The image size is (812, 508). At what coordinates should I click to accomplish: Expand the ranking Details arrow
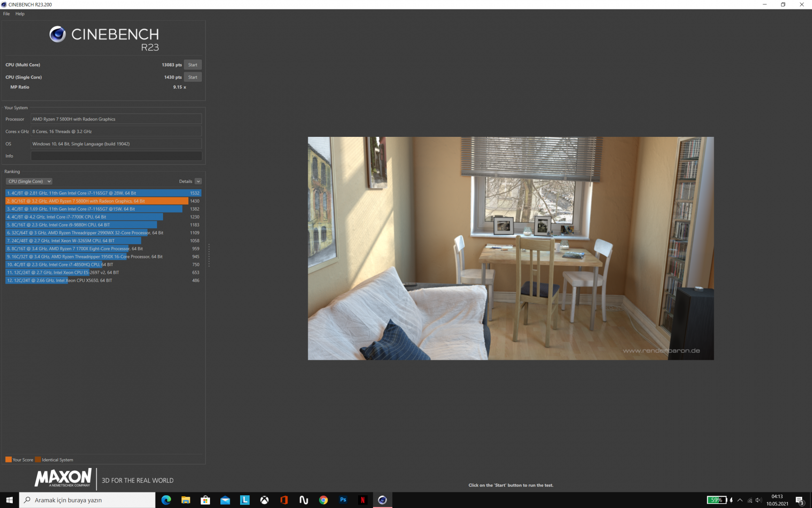198,182
